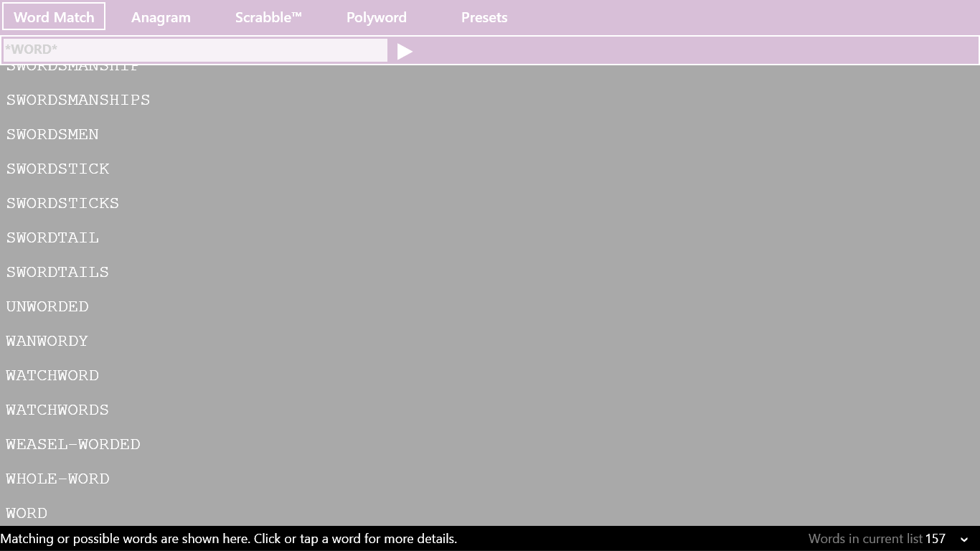This screenshot has width=980, height=551.
Task: Run the search with the play arrow
Action: (405, 51)
